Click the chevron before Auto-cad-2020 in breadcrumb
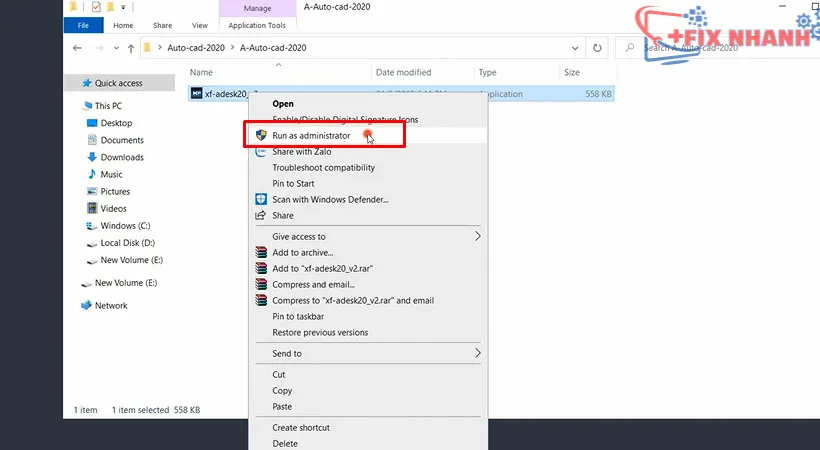Viewport: 820px width, 450px height. 160,48
